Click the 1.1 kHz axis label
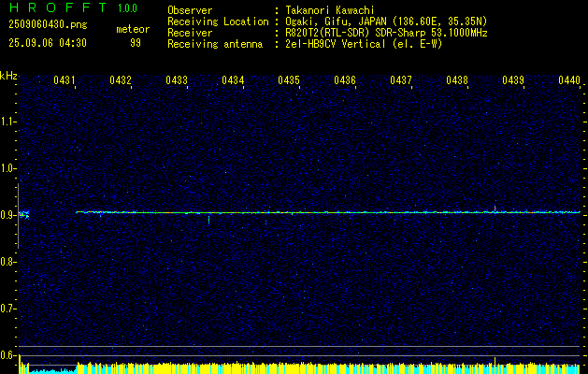588x374 pixels. 7,122
